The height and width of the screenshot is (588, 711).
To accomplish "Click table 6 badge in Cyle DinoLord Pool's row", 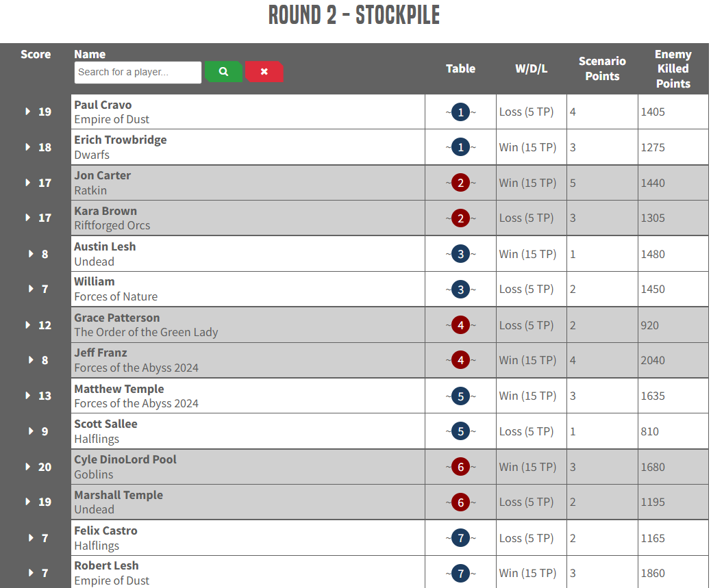I will point(461,467).
